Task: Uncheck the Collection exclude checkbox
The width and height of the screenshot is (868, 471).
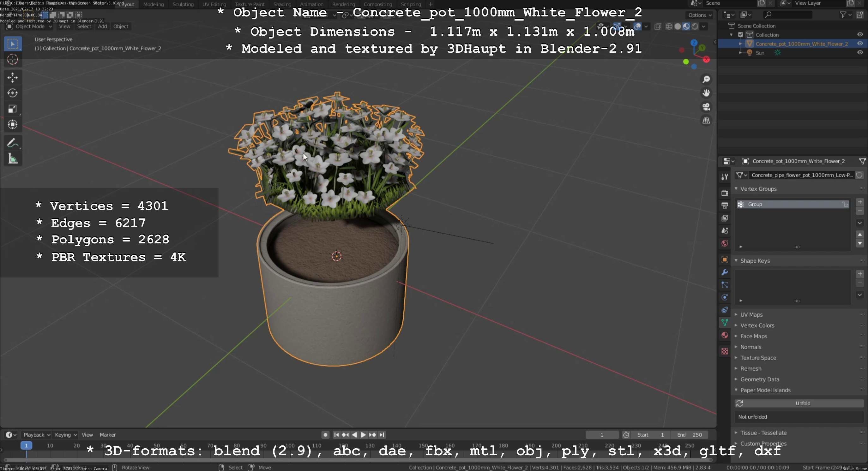Action: click(x=741, y=35)
